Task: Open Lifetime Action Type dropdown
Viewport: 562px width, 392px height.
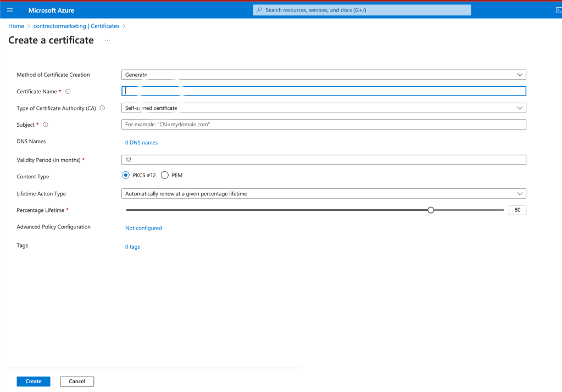Action: [x=324, y=193]
